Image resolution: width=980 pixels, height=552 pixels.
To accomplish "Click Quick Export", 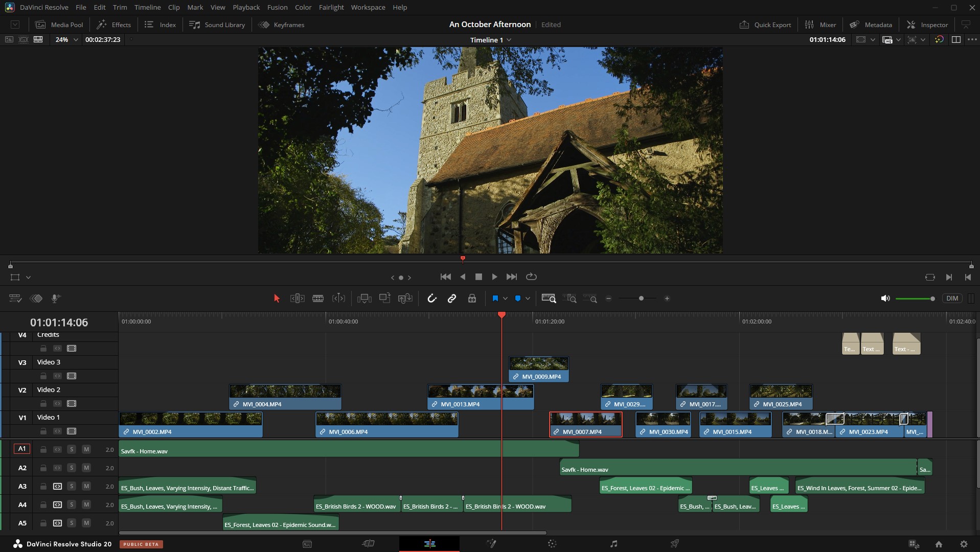I will click(765, 25).
